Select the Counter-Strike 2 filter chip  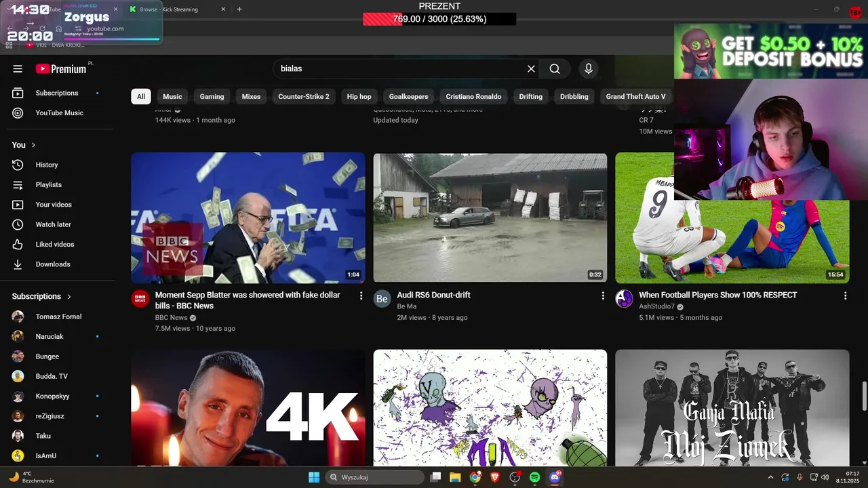pos(304,96)
